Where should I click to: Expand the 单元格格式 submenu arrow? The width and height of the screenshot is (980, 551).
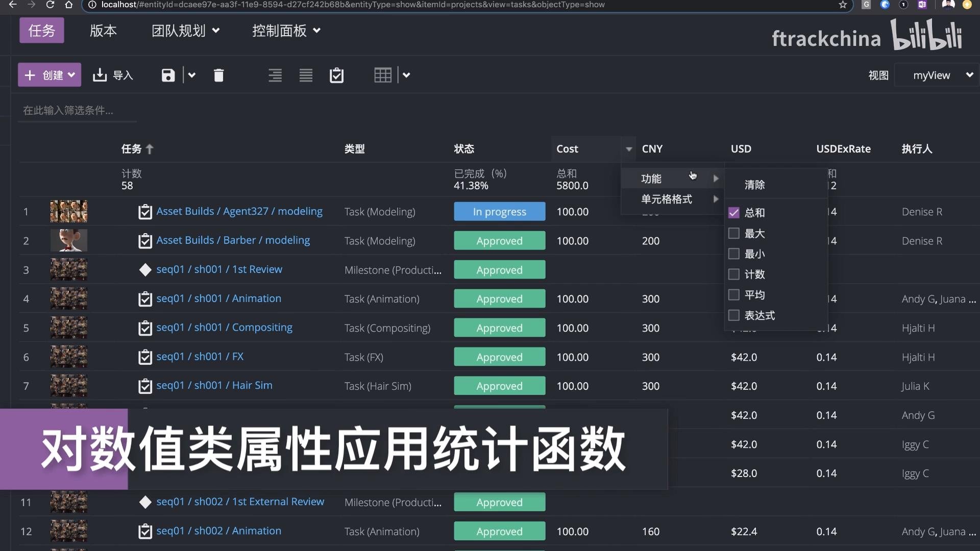click(716, 199)
